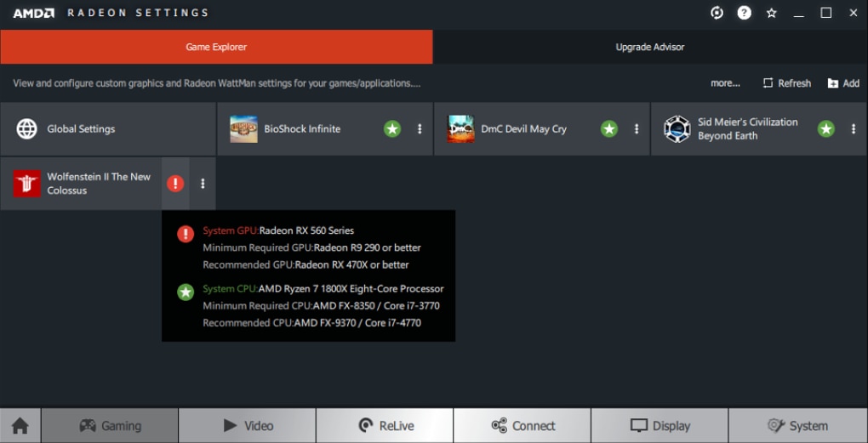Click Civilization Beyond Earth green star icon
Image resolution: width=868 pixels, height=443 pixels.
(x=826, y=129)
